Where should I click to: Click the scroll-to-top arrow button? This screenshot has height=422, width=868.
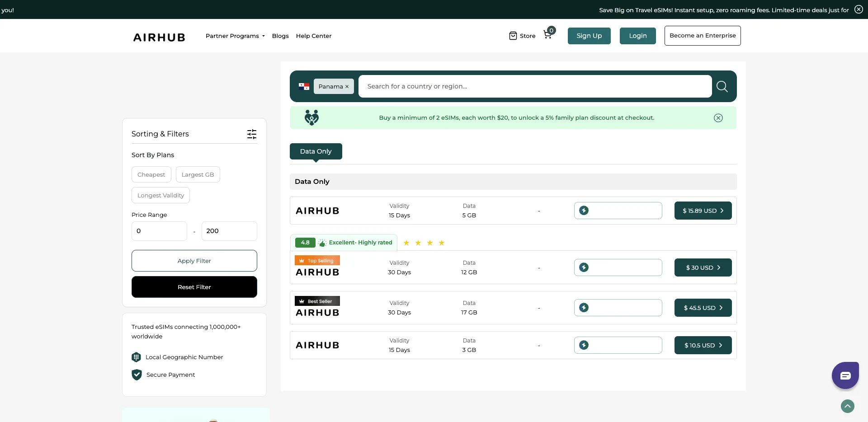[848, 406]
